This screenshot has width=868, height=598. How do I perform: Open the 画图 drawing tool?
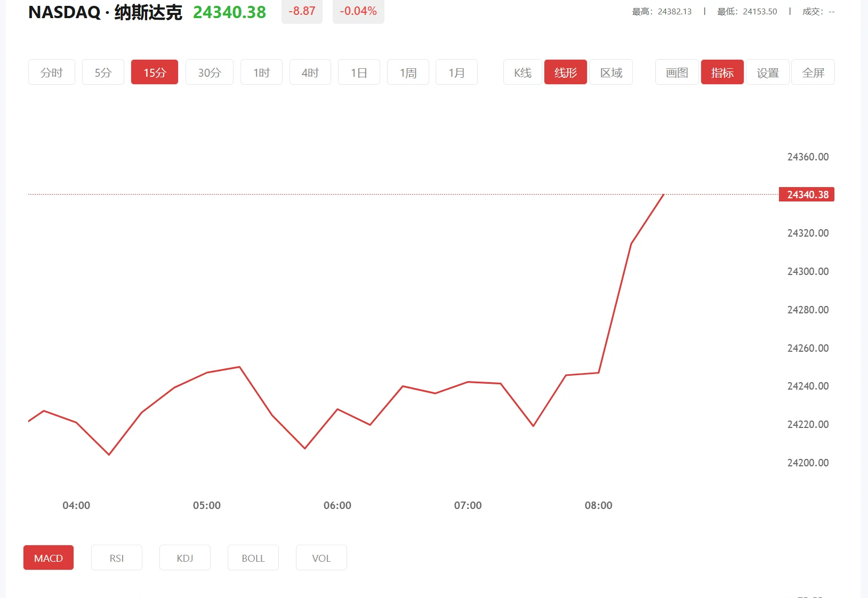676,72
